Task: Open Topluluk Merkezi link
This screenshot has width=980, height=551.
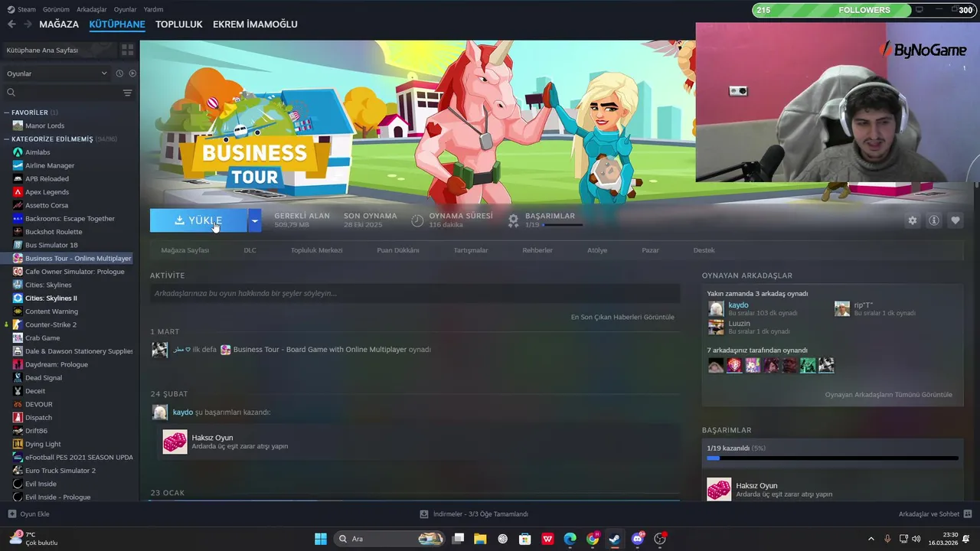Action: (316, 250)
